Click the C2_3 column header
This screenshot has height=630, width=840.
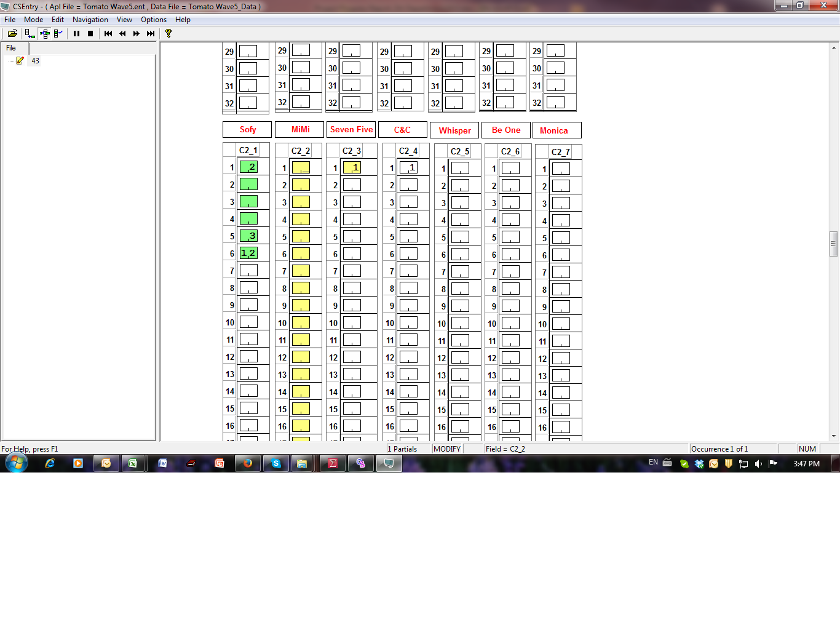click(x=352, y=151)
